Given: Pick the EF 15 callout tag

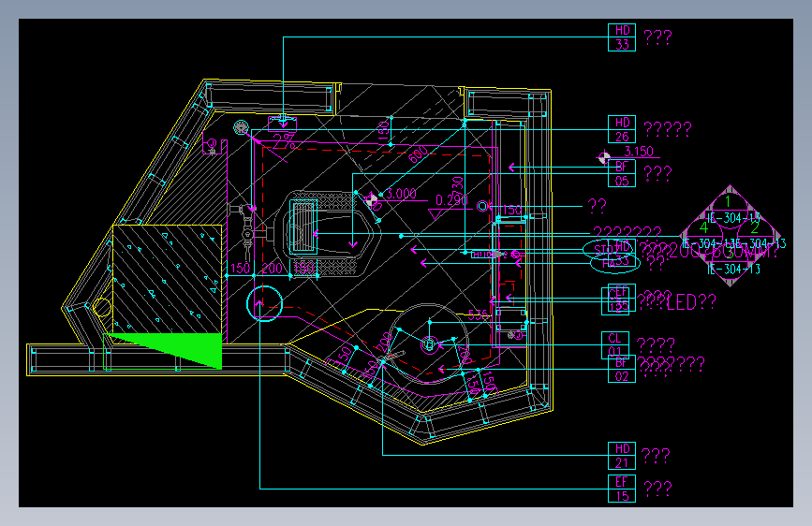Looking at the screenshot, I should coord(622,489).
